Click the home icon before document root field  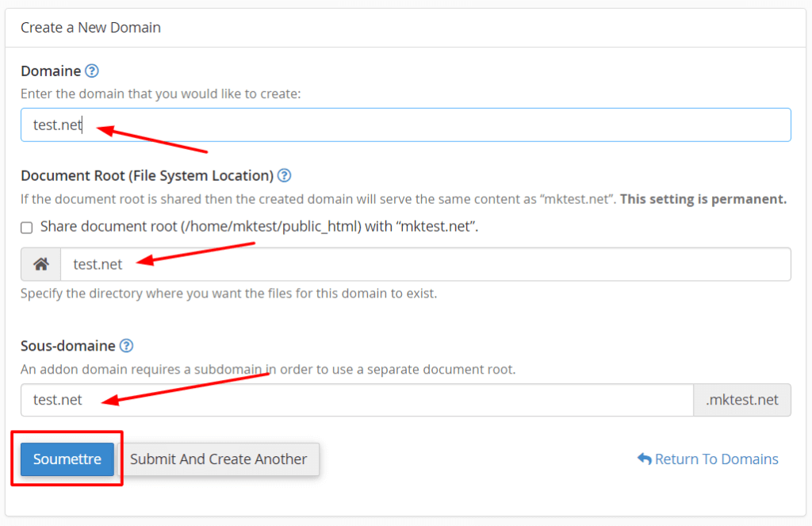click(x=41, y=264)
